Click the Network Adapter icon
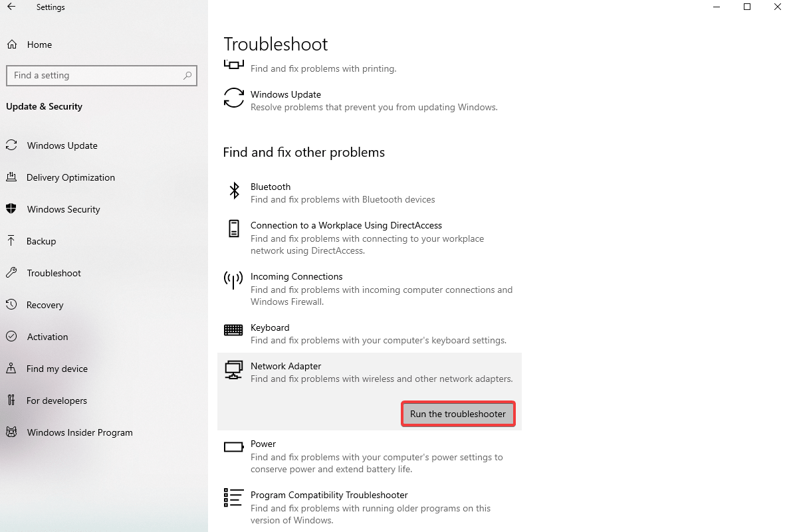 [x=233, y=370]
